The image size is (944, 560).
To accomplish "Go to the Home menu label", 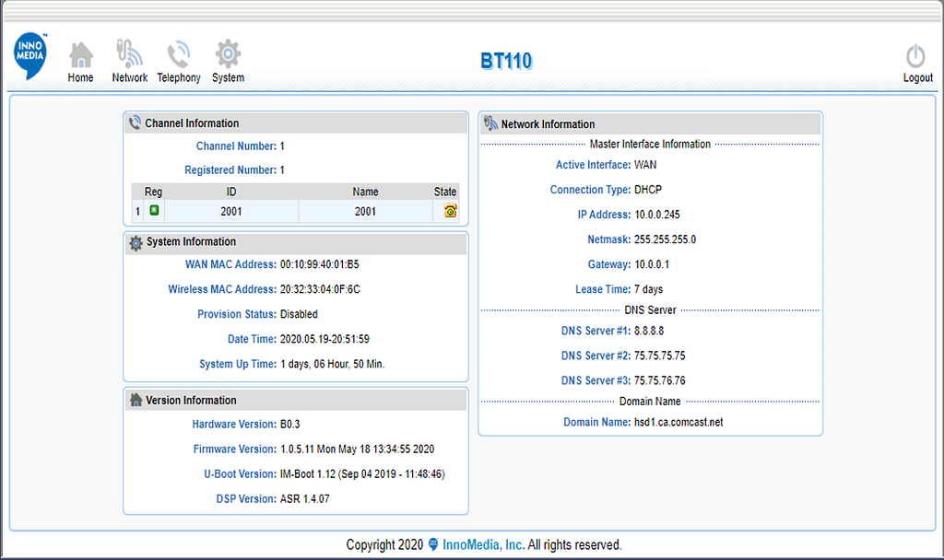I will (x=81, y=77).
